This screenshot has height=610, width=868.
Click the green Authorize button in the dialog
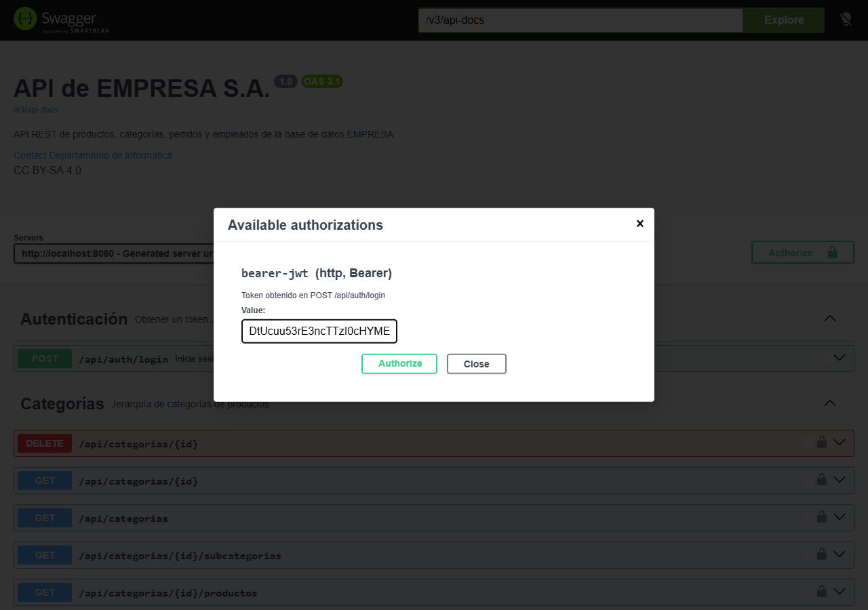[x=399, y=364]
